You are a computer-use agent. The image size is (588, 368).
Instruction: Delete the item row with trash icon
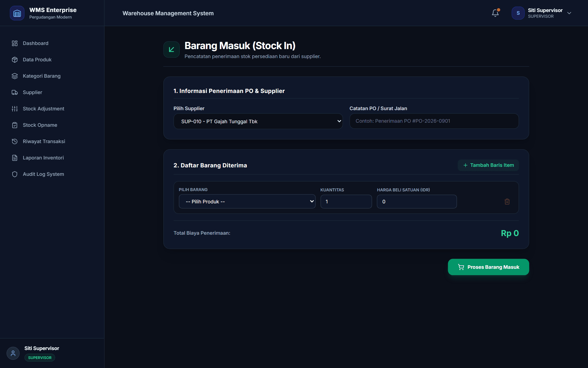click(x=507, y=202)
